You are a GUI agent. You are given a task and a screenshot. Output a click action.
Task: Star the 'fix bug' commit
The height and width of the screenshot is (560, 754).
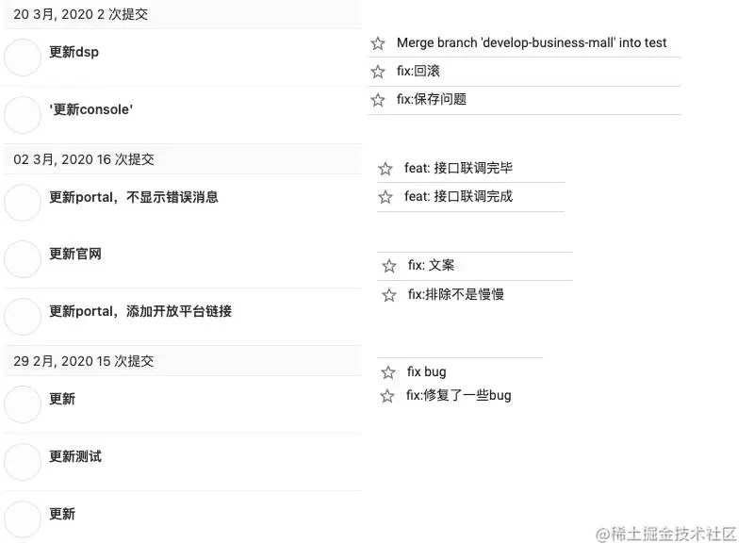[x=387, y=372]
